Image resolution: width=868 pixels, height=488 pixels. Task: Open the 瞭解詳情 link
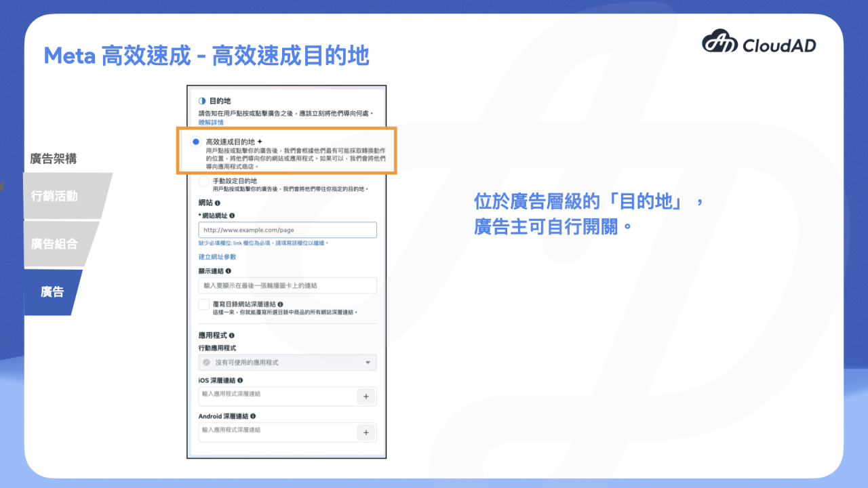click(x=211, y=123)
